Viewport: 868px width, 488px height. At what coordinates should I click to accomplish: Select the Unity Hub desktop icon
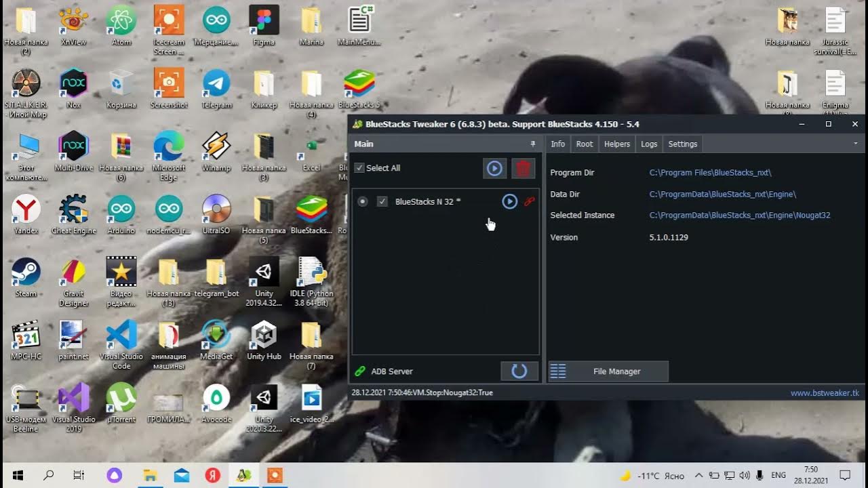tap(264, 341)
